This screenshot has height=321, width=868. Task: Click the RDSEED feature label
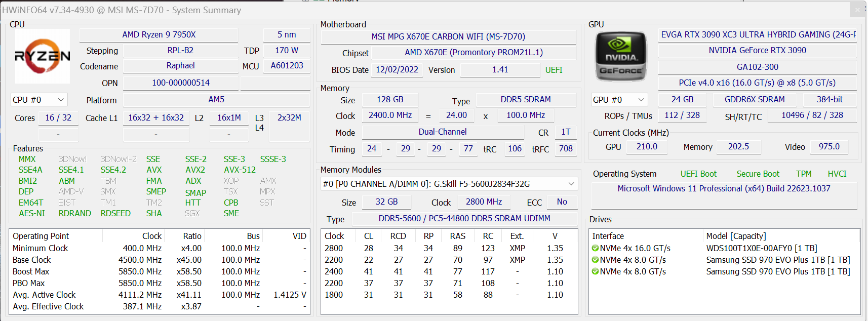[115, 214]
